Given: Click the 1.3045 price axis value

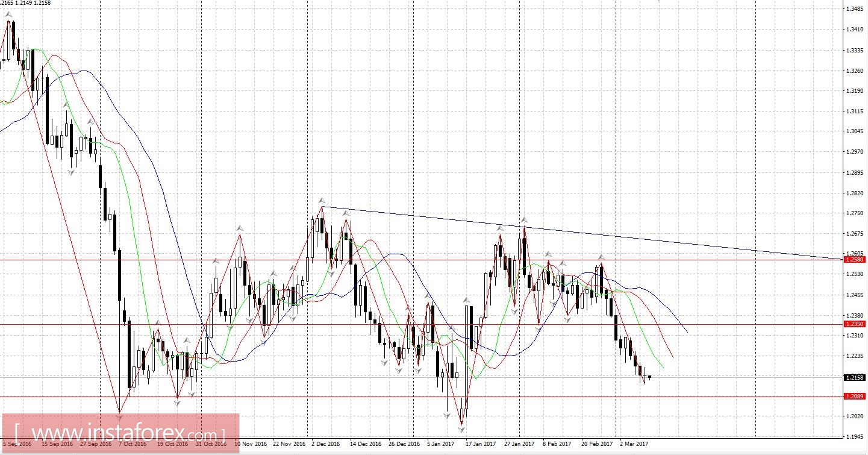Looking at the screenshot, I should pos(855,131).
